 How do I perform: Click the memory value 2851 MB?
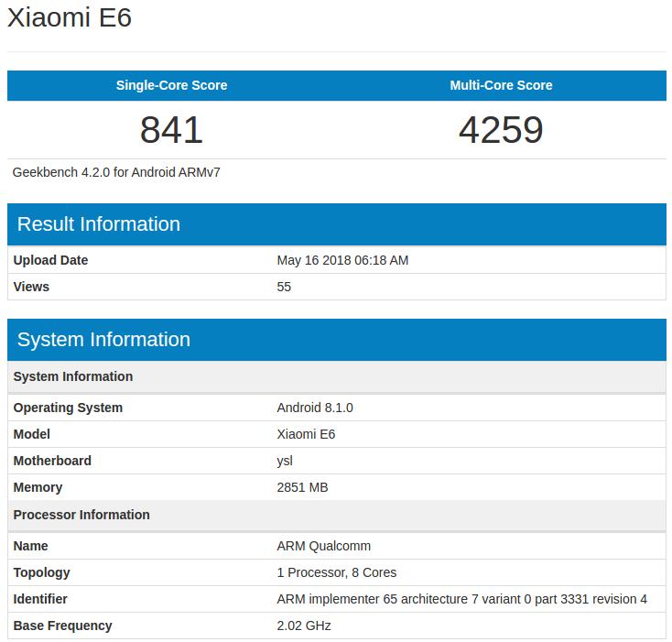point(302,487)
